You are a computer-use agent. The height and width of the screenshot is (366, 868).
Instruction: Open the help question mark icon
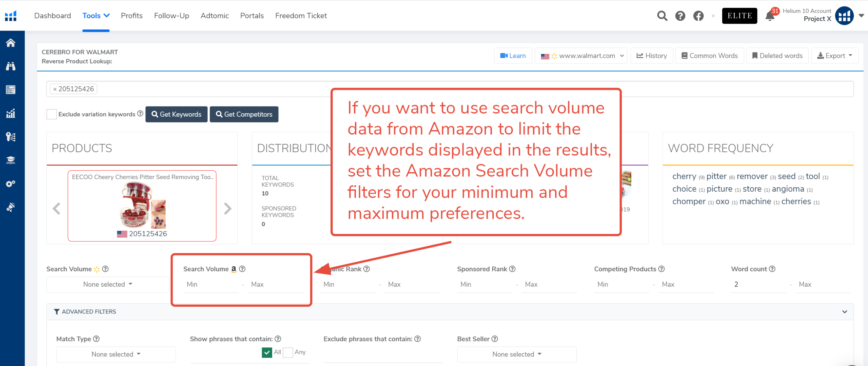pos(680,16)
